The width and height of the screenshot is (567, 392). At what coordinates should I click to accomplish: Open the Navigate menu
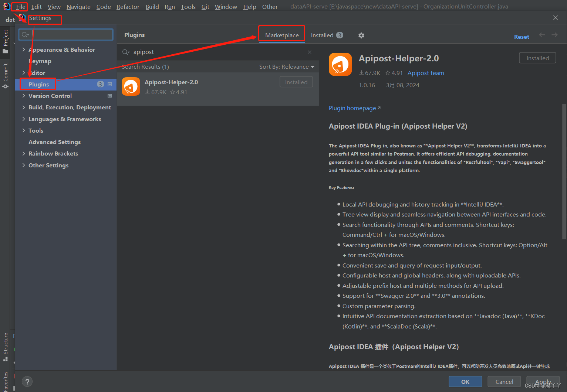[x=78, y=7]
